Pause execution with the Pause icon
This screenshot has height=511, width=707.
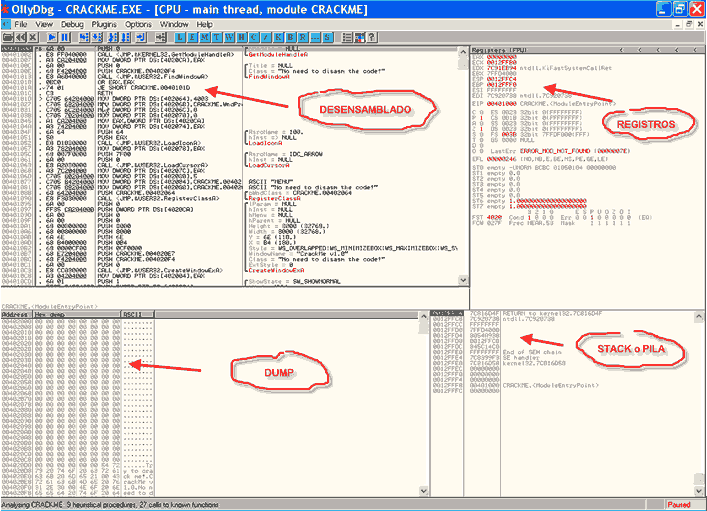[x=64, y=37]
